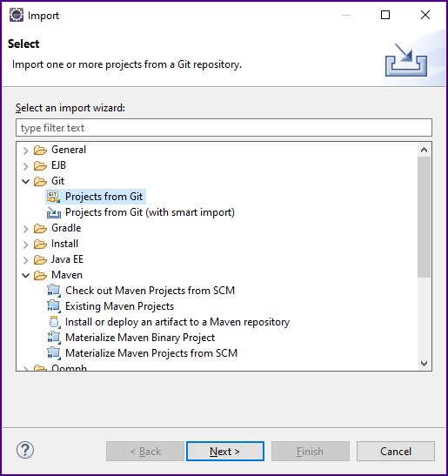Collapse the Git folder
Viewport: 448px width, 476px height.
(x=26, y=182)
